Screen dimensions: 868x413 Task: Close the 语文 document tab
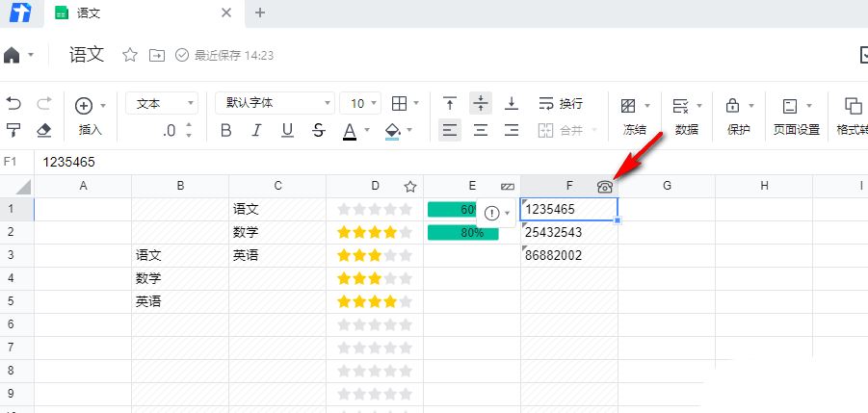[226, 13]
